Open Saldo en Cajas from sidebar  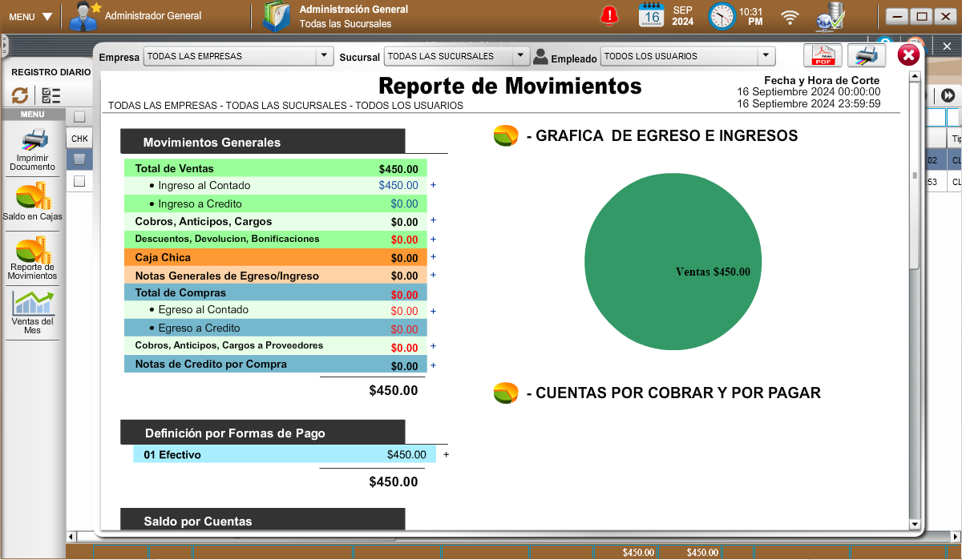point(32,202)
